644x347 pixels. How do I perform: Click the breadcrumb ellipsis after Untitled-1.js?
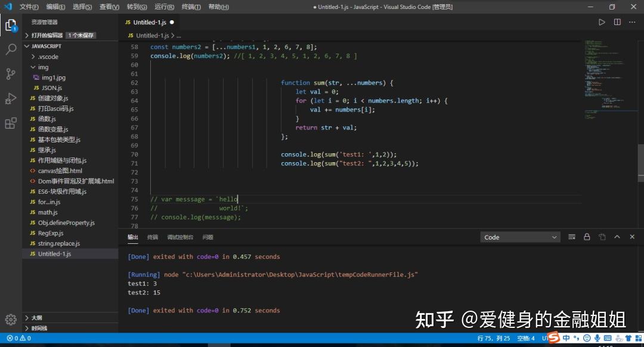click(179, 36)
